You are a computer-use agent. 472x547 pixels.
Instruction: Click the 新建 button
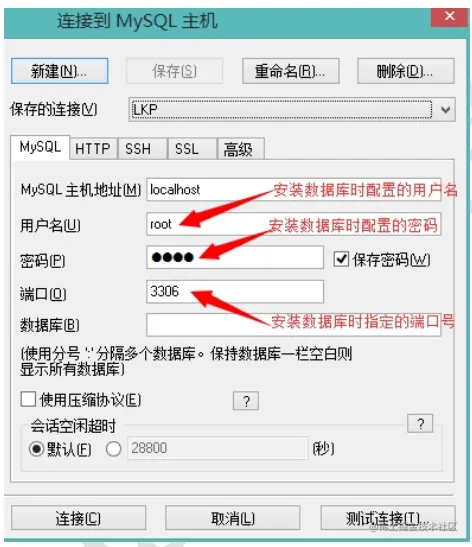click(x=60, y=71)
